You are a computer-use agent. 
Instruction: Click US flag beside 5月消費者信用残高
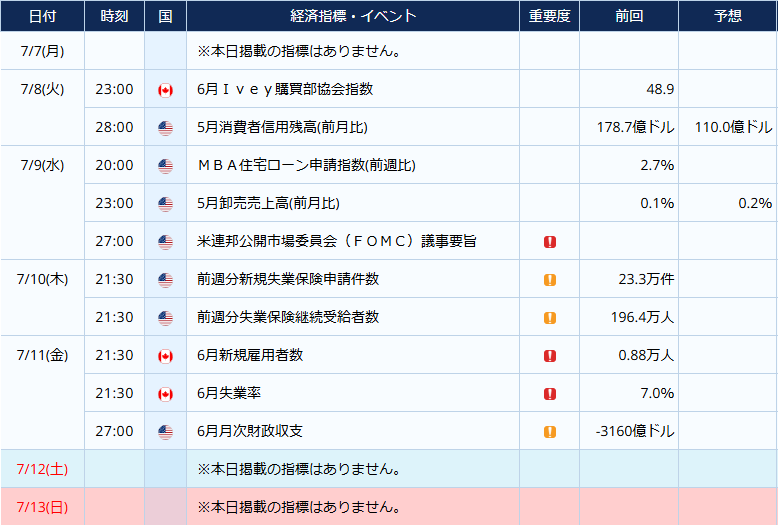point(165,128)
